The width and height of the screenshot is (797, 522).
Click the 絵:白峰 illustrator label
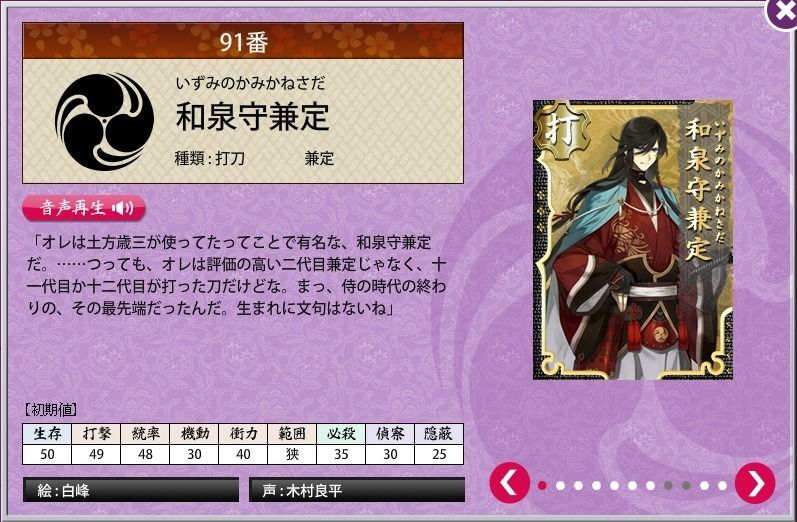pyautogui.click(x=131, y=490)
